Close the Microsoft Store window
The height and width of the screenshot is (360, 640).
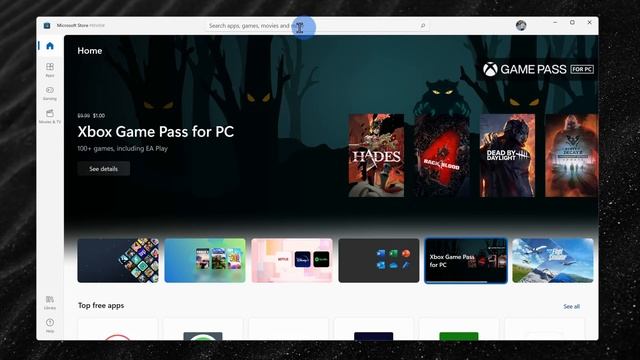(x=589, y=23)
